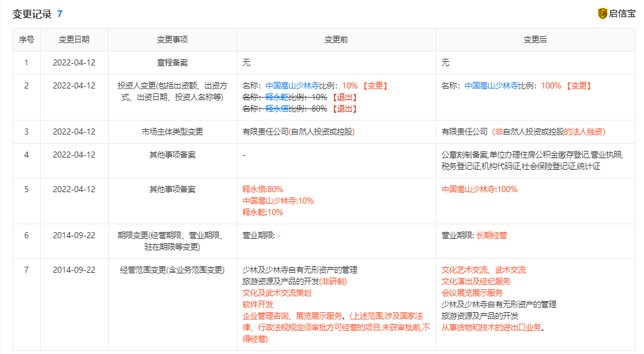Click the red 中国嵩山少林寺:100% entry
Image resolution: width=644 pixels, height=354 pixels.
[x=480, y=189]
